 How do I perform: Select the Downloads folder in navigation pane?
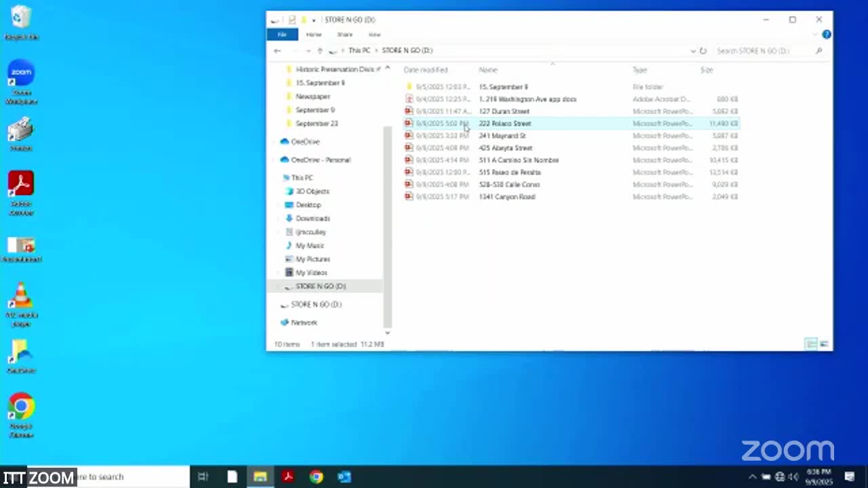(313, 218)
